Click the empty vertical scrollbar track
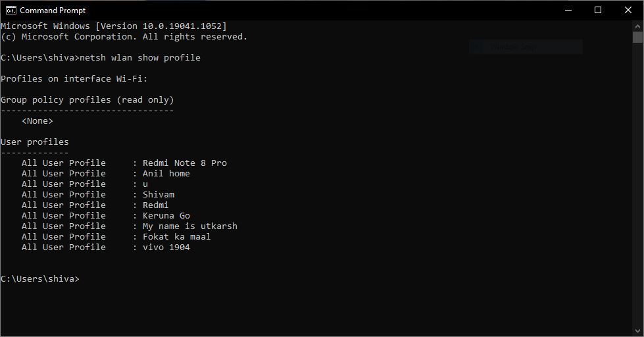Viewport: 644px width, 337px height. tap(637, 185)
